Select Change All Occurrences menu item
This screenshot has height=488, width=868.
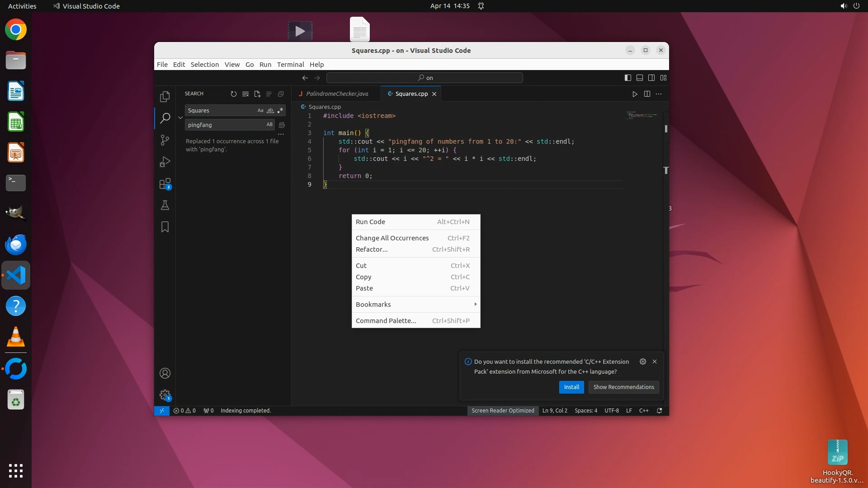[x=392, y=238]
